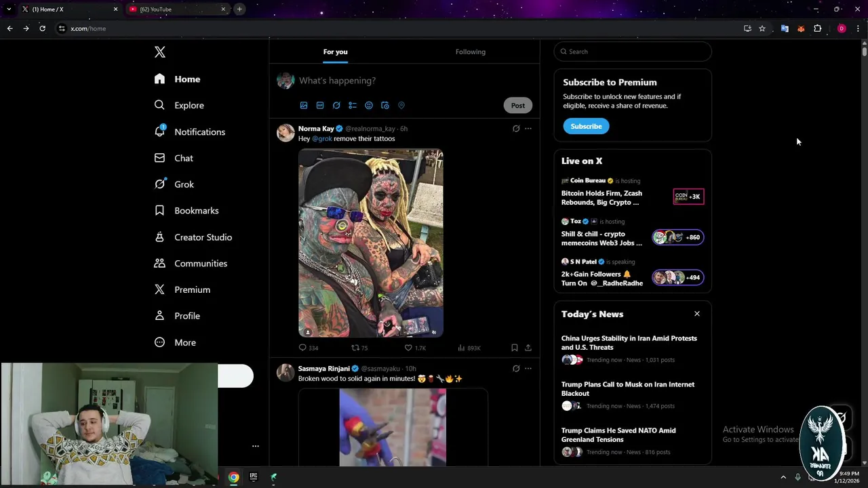
Task: Open the Chrome three-dot menu
Action: click(x=858, y=28)
